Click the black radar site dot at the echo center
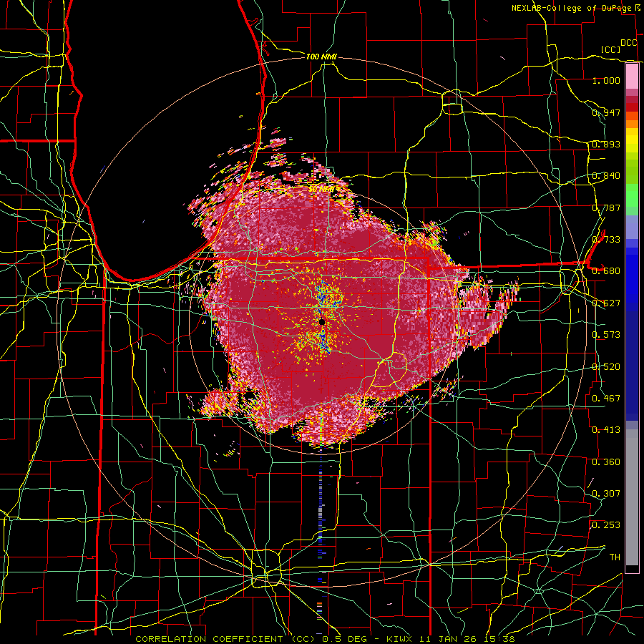Screen dimensions: 644x644 pyautogui.click(x=322, y=323)
